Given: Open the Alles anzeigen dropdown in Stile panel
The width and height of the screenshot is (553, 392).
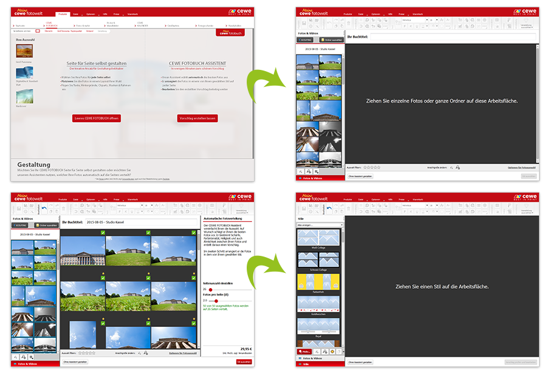Looking at the screenshot, I should (320, 225).
